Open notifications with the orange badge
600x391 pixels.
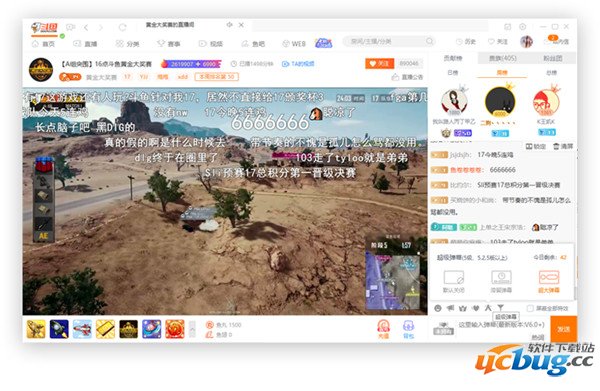click(x=556, y=40)
